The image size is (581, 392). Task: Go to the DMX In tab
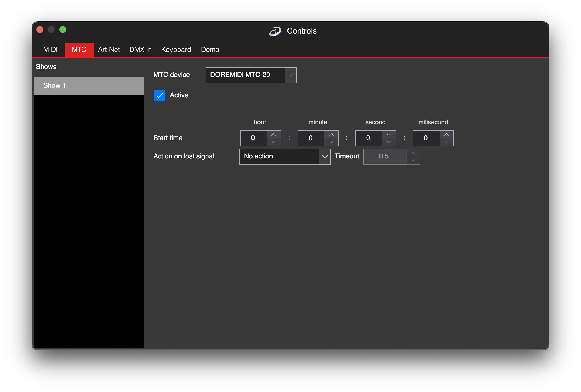pos(141,50)
